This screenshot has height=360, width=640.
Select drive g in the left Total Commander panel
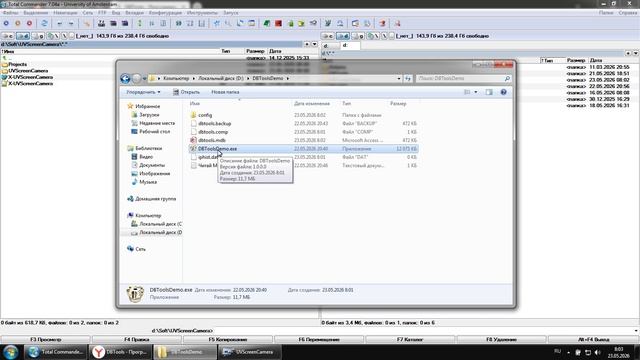pos(38,36)
